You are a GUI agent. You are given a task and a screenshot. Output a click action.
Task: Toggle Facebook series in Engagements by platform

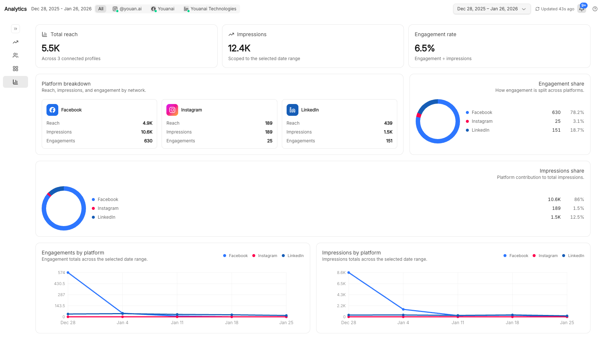(235, 255)
